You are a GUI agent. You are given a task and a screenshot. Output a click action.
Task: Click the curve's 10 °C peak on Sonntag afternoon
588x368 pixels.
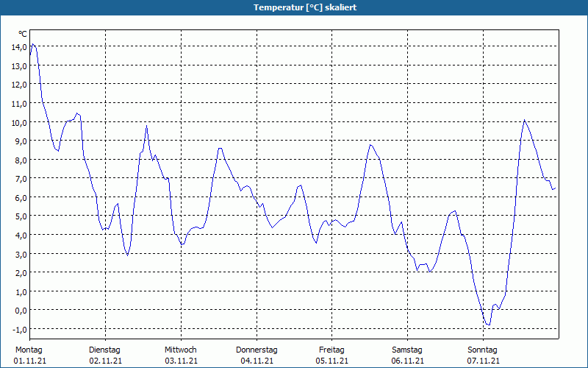click(524, 120)
